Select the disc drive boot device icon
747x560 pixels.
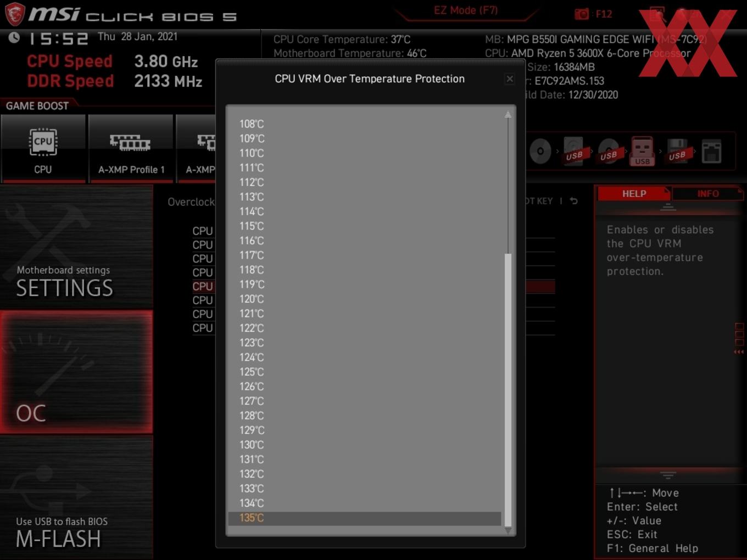(x=540, y=151)
